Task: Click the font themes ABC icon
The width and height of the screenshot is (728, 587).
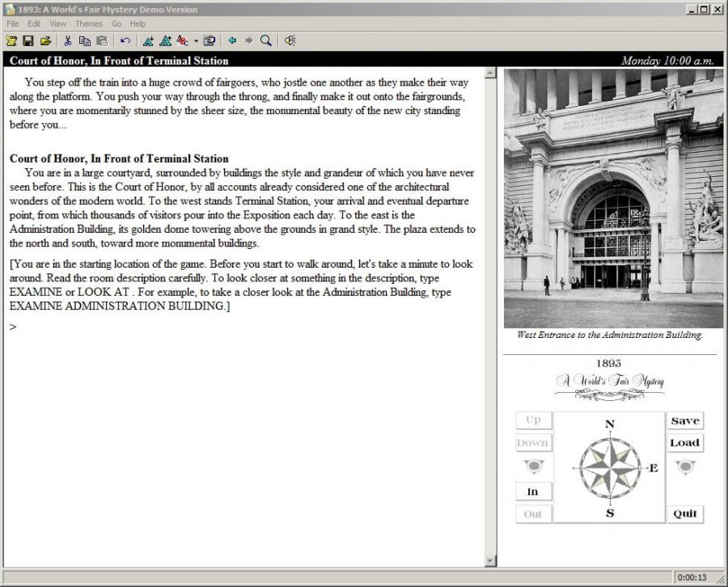Action: (x=183, y=41)
